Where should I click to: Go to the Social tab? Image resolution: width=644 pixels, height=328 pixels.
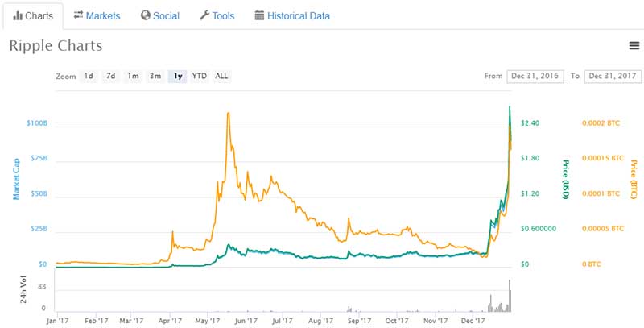(159, 15)
